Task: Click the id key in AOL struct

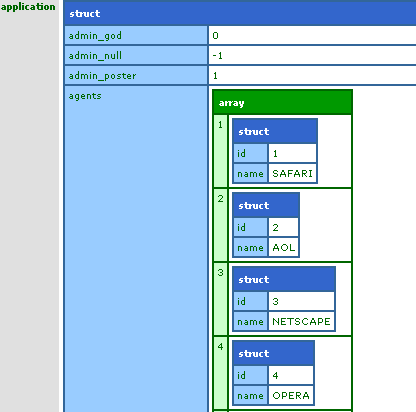Action: point(251,227)
